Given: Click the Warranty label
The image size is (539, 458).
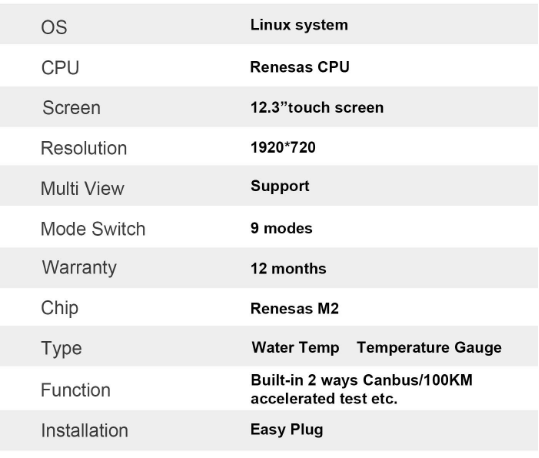Looking at the screenshot, I should (x=79, y=268).
